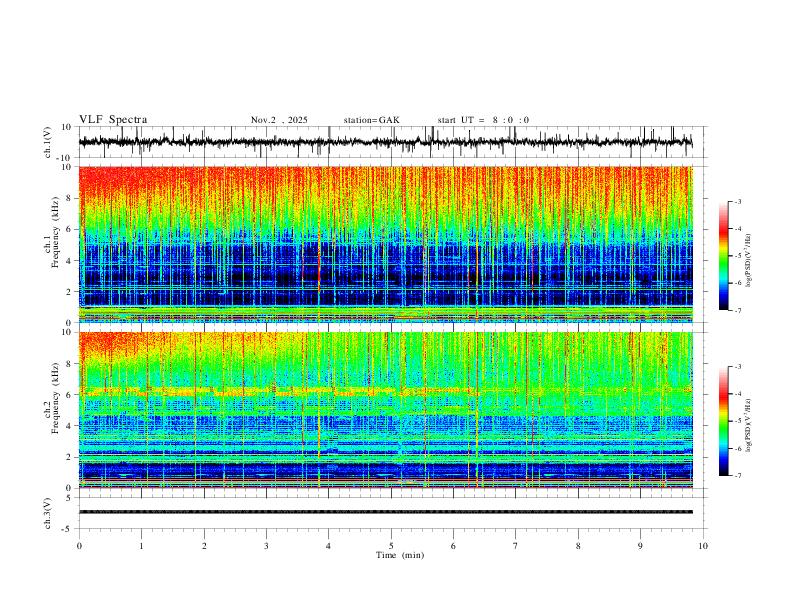The width and height of the screenshot is (792, 612).
Task: Click the ch.3 flat voltage trace
Action: point(385,512)
